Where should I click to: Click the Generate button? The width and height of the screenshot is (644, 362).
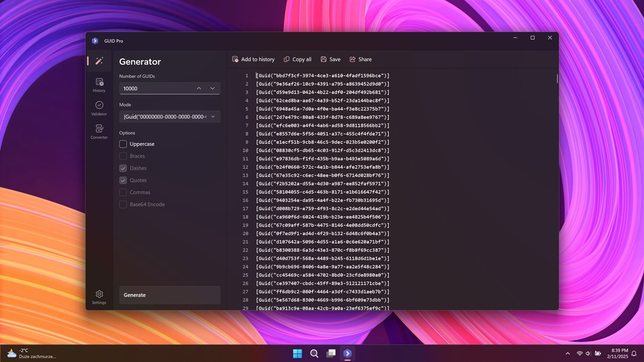[169, 295]
